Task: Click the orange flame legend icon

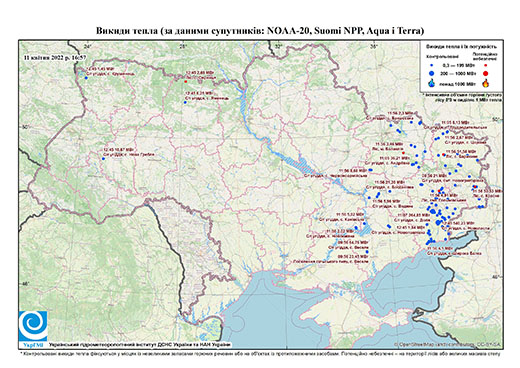Action: (x=486, y=83)
